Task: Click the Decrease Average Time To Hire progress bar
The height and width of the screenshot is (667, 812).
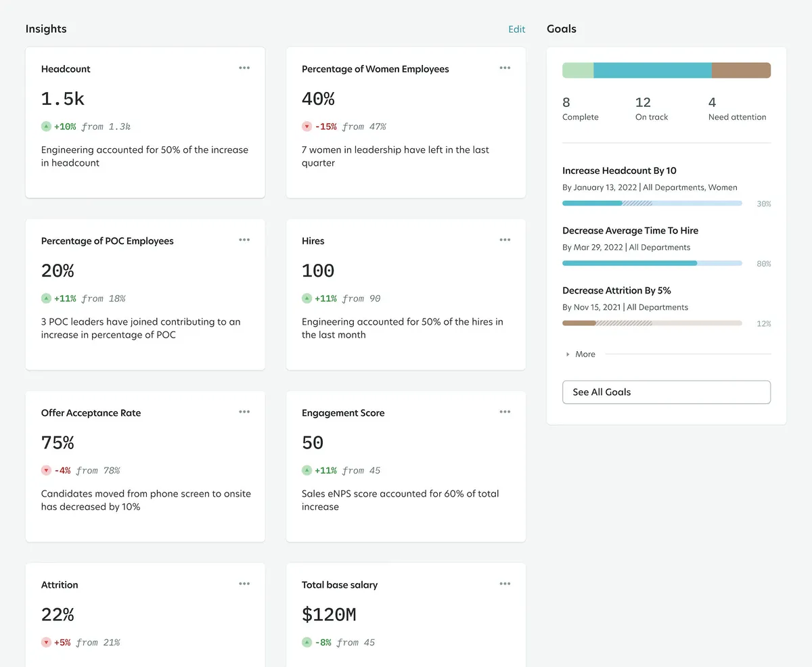Action: point(652,263)
